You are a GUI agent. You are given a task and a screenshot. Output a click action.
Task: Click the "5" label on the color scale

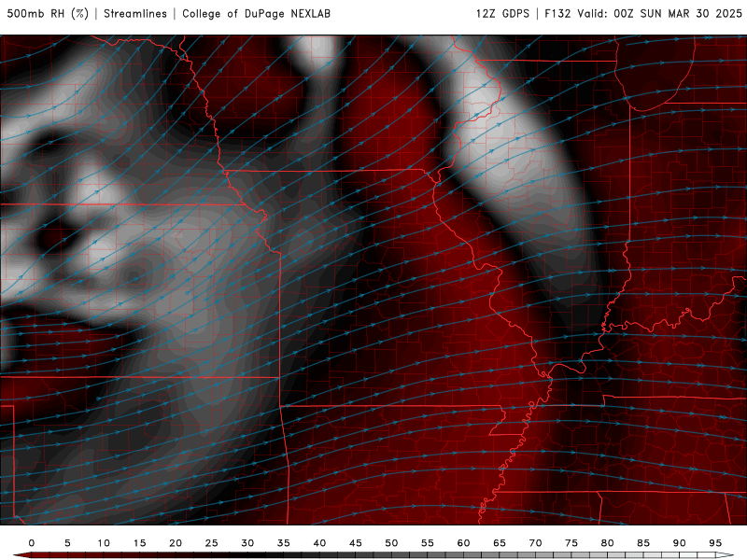pyautogui.click(x=67, y=543)
